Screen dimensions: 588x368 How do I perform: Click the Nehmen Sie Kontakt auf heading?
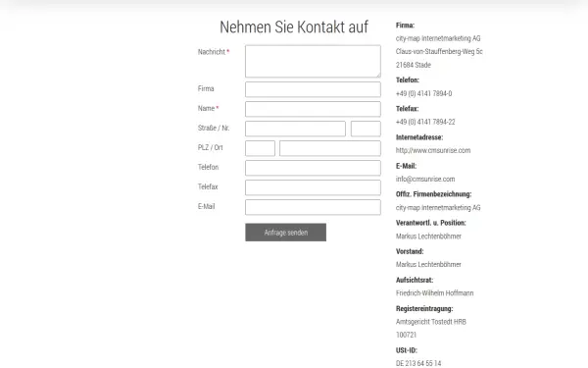[294, 27]
